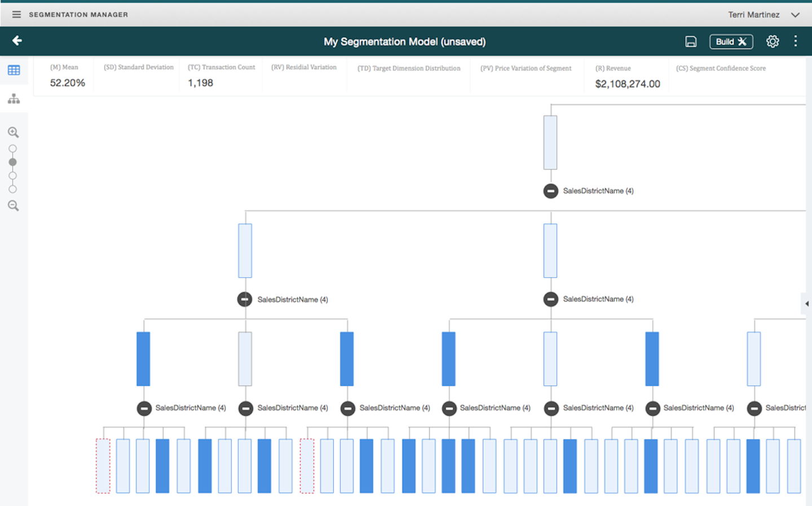
Task: Set zoom using the vertical zoom level control
Action: [12, 169]
